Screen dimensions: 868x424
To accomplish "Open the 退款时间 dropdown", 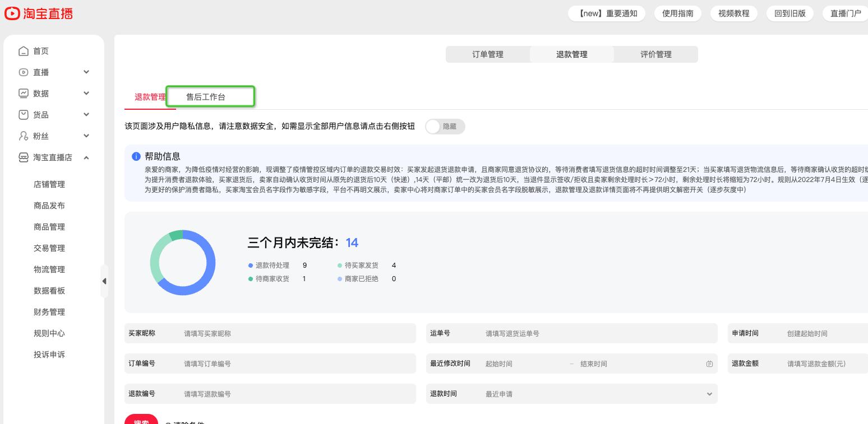I will (x=572, y=394).
